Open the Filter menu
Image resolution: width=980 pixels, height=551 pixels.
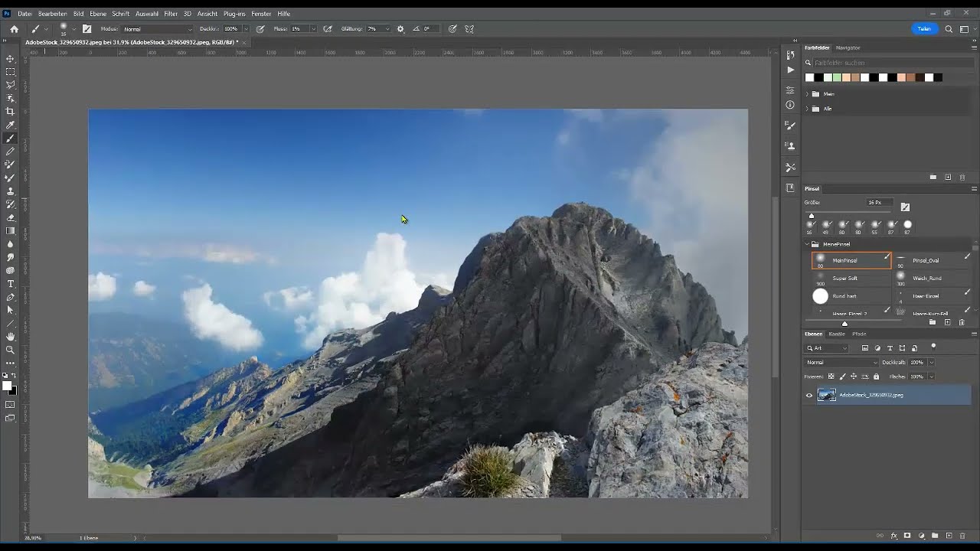(171, 14)
